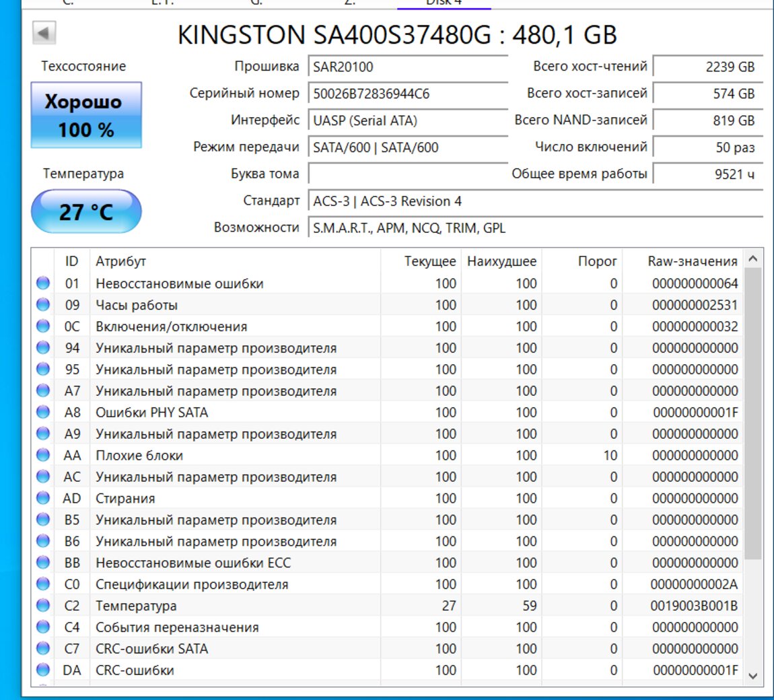Screen dimensions: 774x700
Task: Select status icon for Ошибки PHY SATA
Action: (x=43, y=413)
